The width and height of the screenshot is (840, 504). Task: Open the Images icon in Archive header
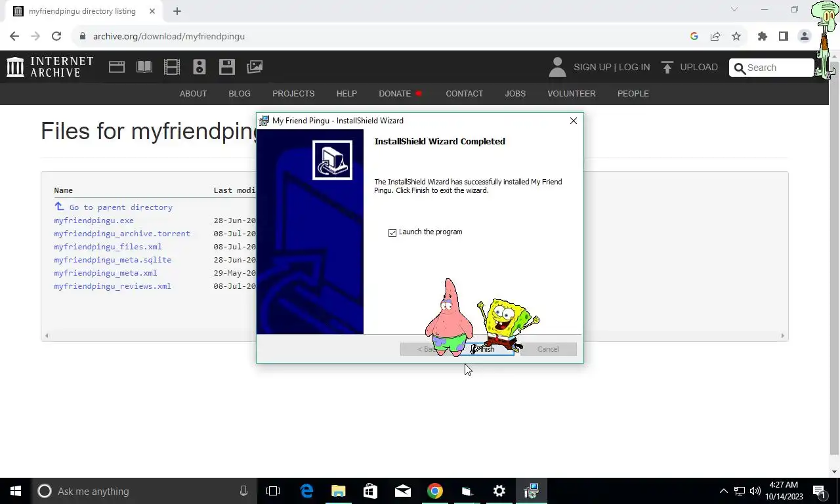point(255,67)
